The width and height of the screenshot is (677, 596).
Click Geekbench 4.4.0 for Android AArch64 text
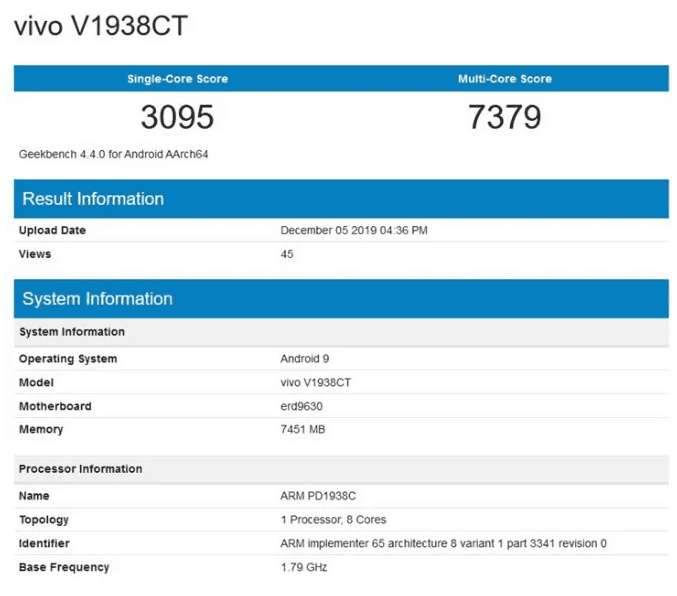[113, 154]
